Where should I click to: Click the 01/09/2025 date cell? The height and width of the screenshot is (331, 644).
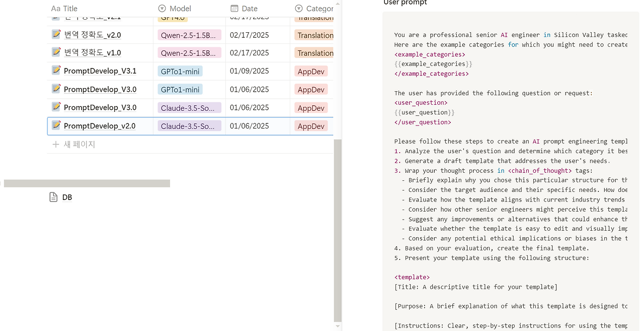pos(250,71)
